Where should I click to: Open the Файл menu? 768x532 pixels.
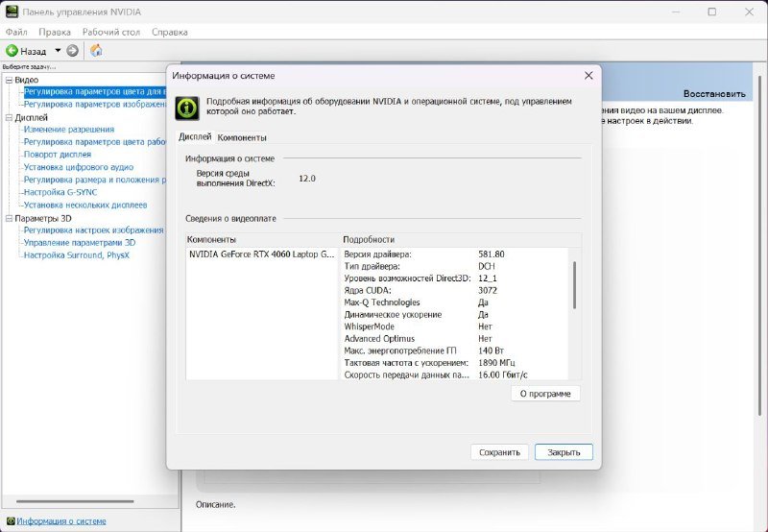(16, 32)
